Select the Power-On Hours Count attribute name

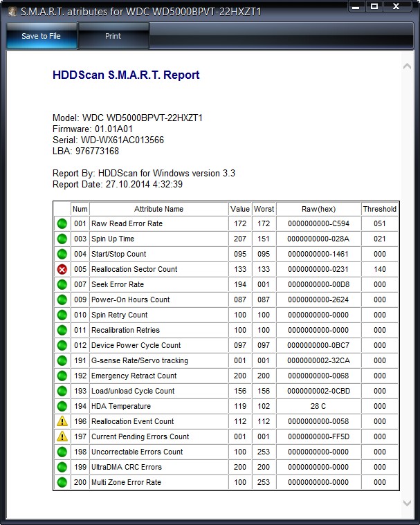click(131, 300)
